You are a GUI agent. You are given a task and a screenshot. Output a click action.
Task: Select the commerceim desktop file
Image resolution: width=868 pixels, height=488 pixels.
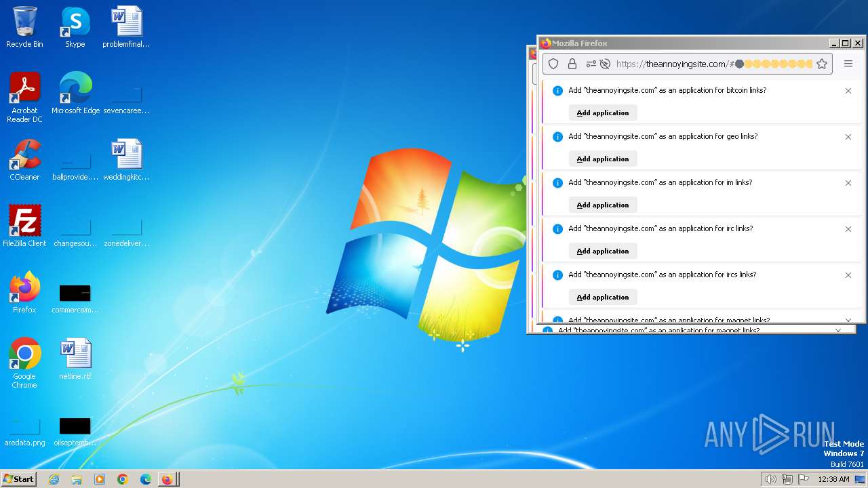click(75, 298)
